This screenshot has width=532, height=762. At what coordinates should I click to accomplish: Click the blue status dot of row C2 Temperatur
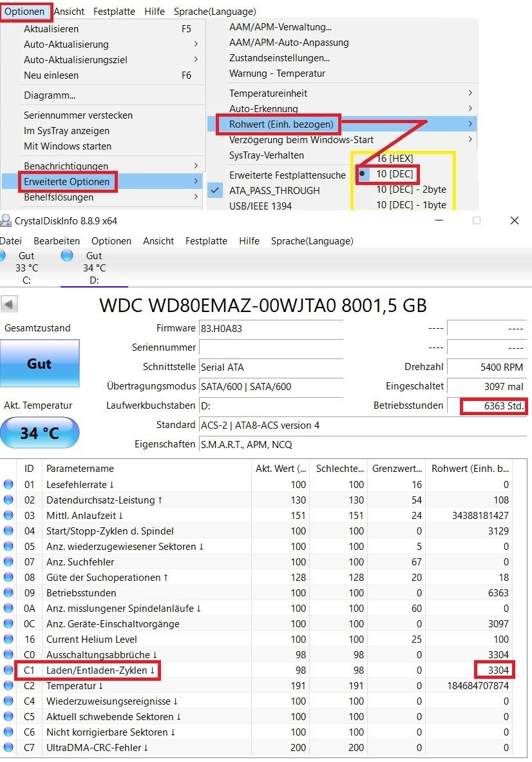[8, 685]
